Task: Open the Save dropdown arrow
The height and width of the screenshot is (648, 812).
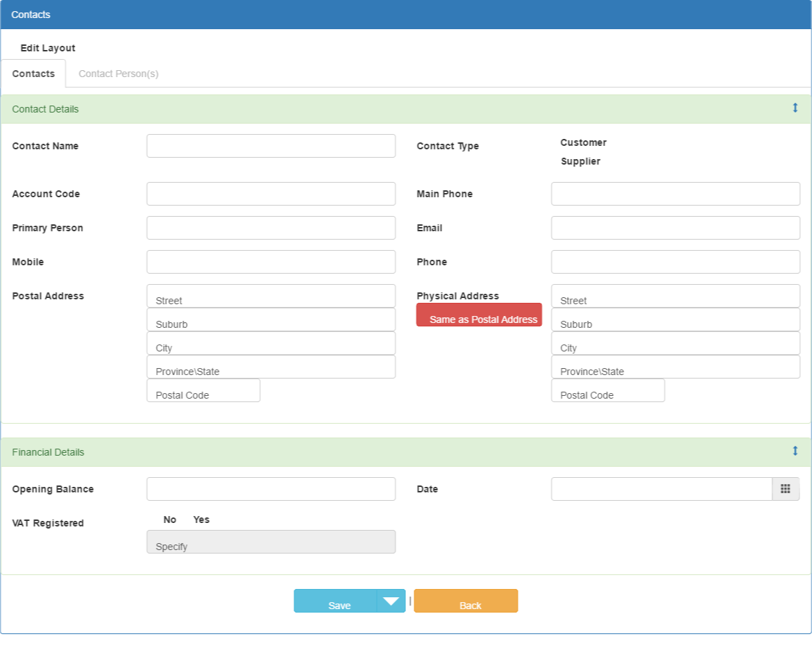Action: coord(391,601)
